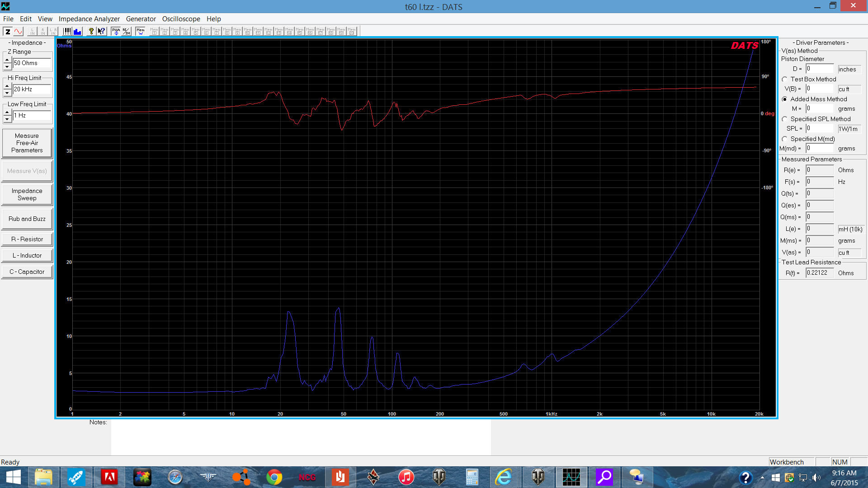Click the L - Inductor button
The width and height of the screenshot is (868, 488).
[27, 255]
